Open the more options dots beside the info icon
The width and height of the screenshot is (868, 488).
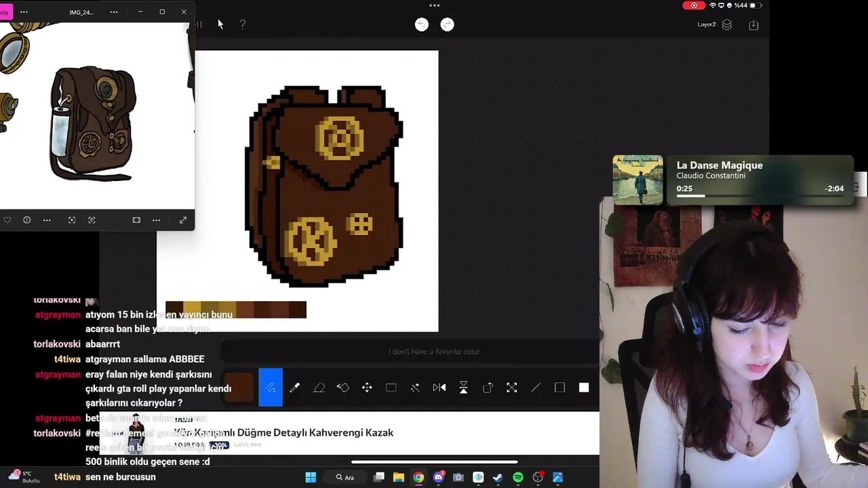(47, 220)
